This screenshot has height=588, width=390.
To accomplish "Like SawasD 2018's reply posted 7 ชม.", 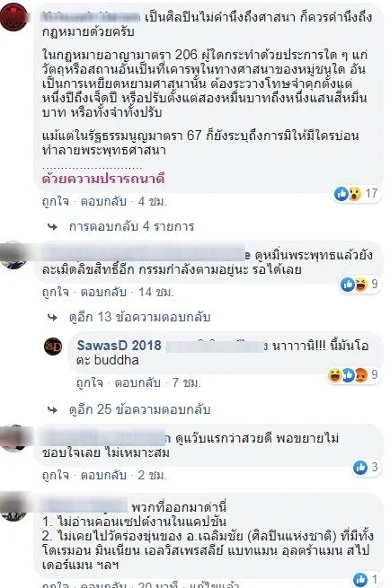I will point(89,383).
